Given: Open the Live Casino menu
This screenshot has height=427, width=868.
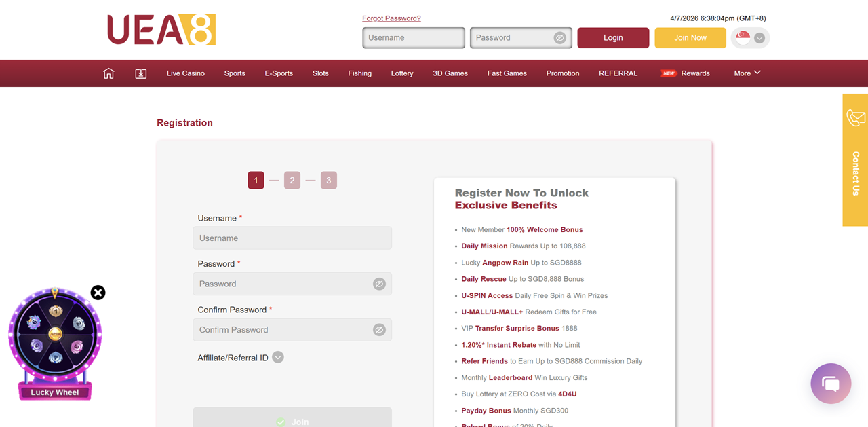Looking at the screenshot, I should [x=186, y=73].
